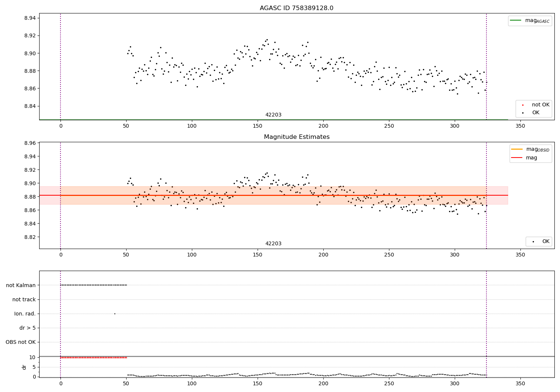The width and height of the screenshot is (560, 392).
Task: Click the 'not track' y-axis label
Action: (x=24, y=299)
